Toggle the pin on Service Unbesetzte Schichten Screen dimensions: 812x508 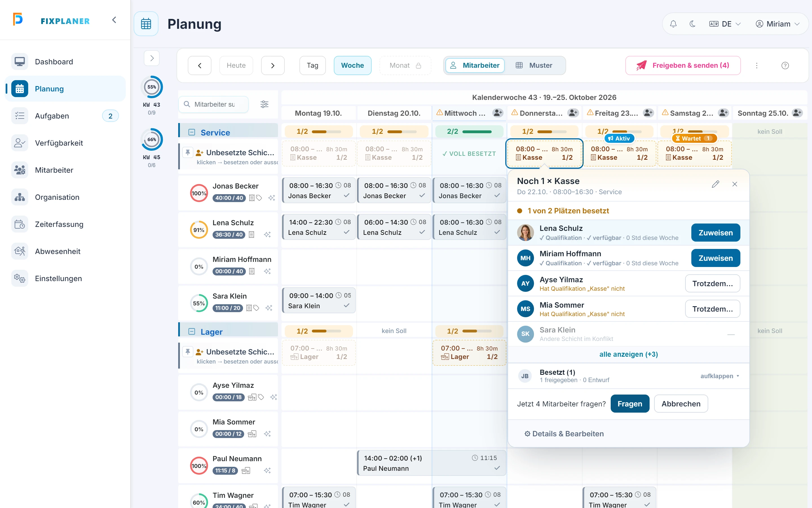pos(188,153)
